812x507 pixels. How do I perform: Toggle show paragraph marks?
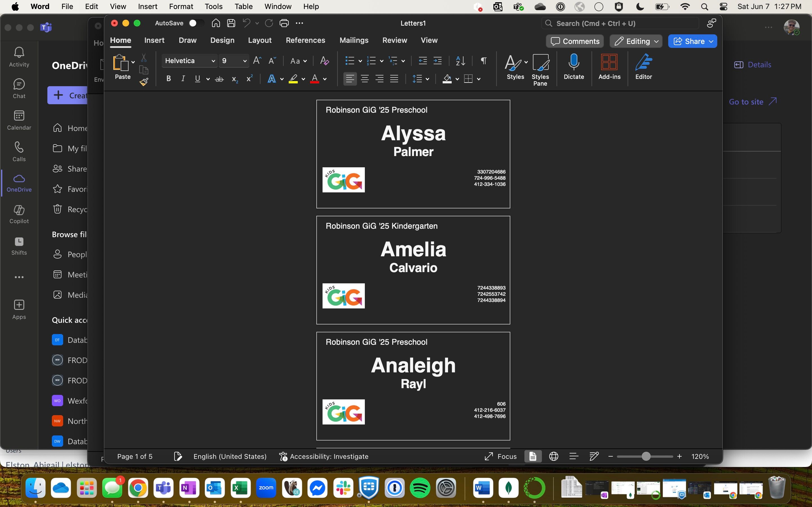tap(484, 61)
